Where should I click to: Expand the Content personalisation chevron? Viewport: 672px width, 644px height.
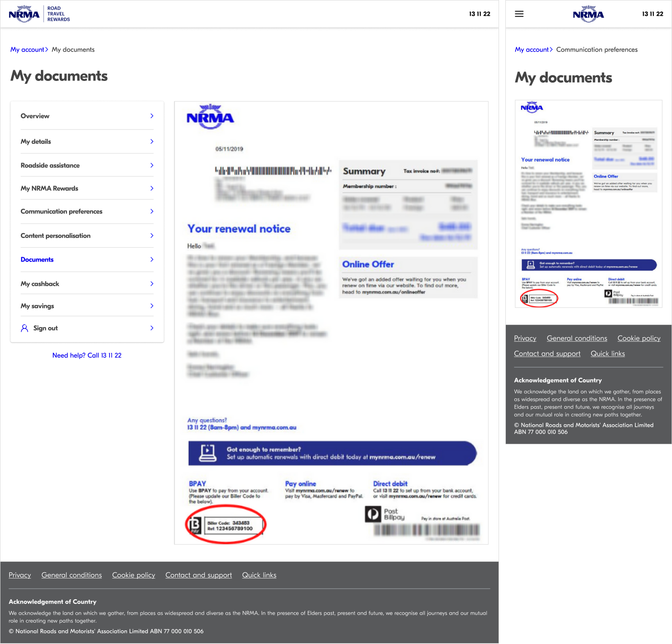click(152, 236)
